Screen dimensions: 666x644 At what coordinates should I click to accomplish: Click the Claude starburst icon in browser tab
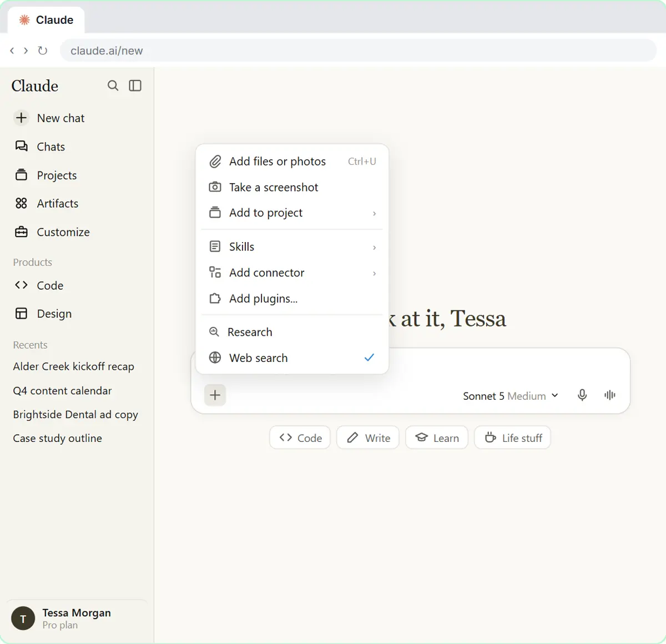coord(24,20)
